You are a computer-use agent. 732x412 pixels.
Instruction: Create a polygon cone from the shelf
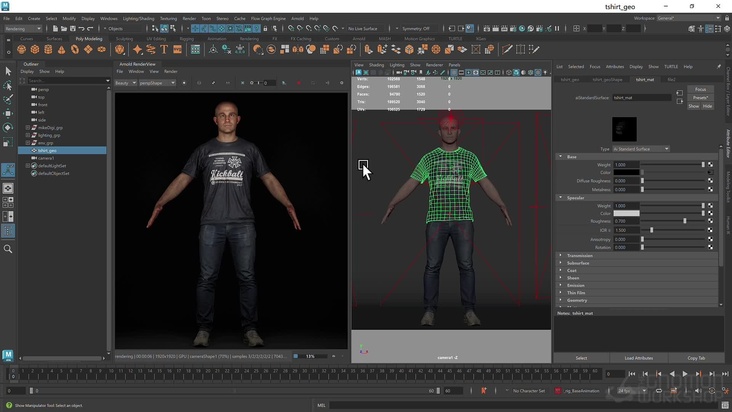[x=62, y=49]
